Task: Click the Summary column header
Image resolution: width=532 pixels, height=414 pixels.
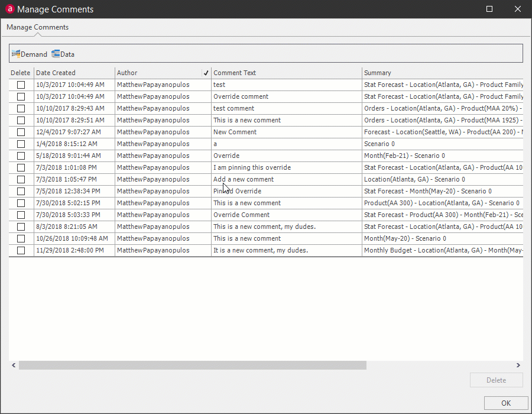Action: tap(442, 73)
